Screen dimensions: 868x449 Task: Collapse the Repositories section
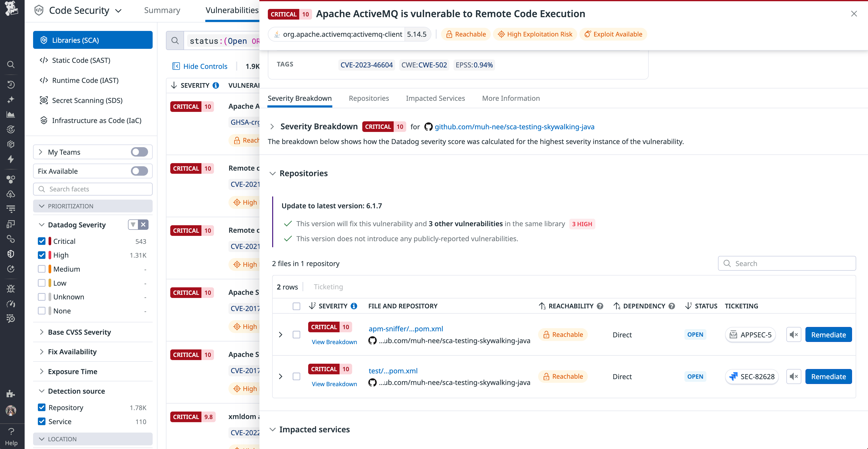point(273,173)
